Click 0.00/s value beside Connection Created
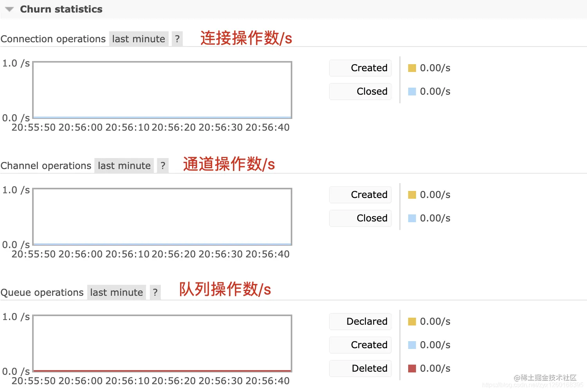Screen dimensions: 587x392 click(435, 68)
